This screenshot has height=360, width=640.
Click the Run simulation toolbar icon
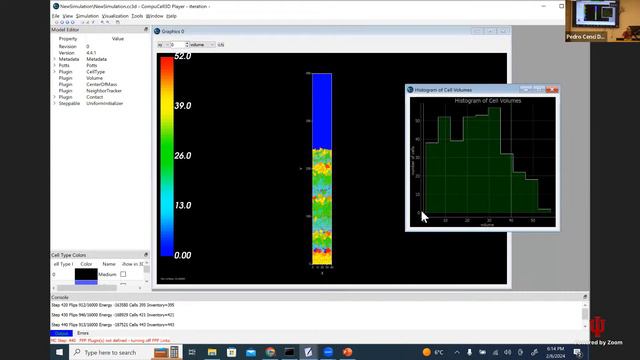[57, 22]
